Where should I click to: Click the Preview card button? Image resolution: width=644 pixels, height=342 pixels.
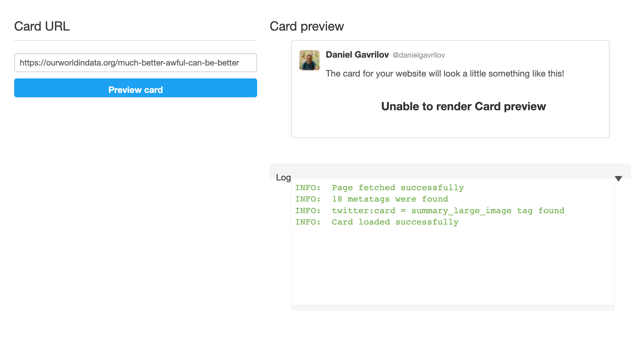tap(135, 89)
